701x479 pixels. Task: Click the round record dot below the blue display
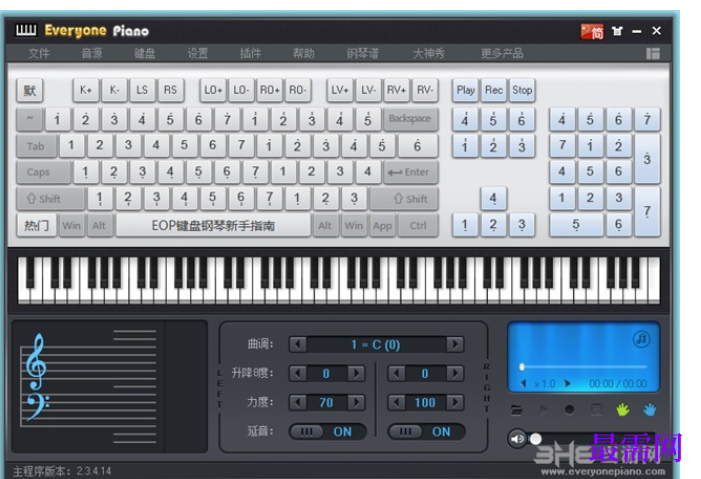(569, 410)
